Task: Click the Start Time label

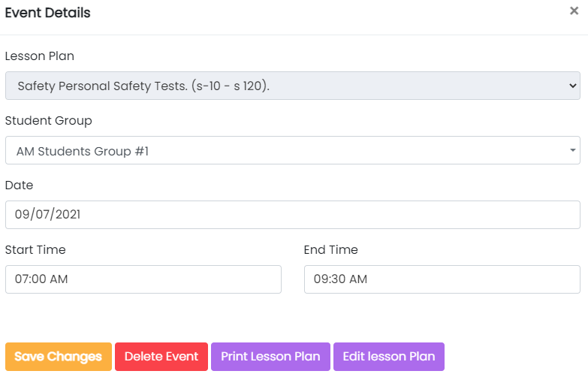Action: (35, 249)
